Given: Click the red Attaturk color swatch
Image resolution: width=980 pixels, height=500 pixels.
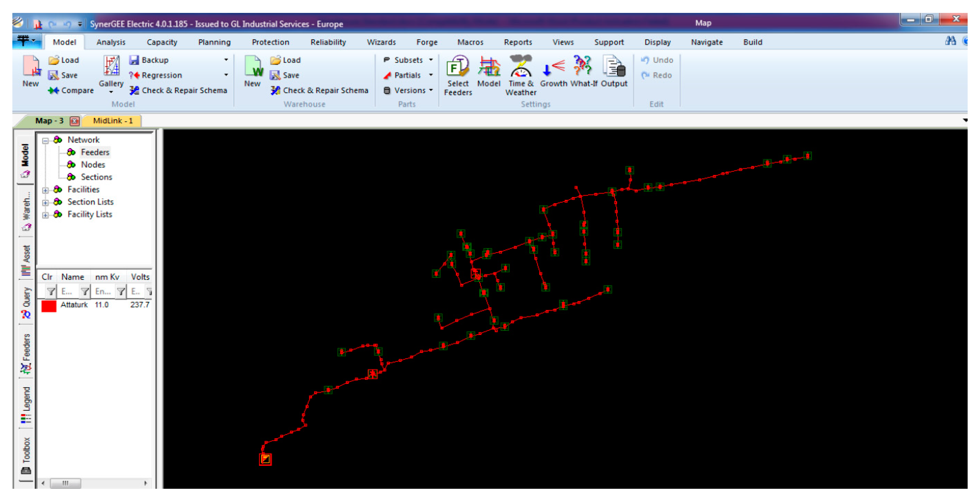Looking at the screenshot, I should [49, 306].
